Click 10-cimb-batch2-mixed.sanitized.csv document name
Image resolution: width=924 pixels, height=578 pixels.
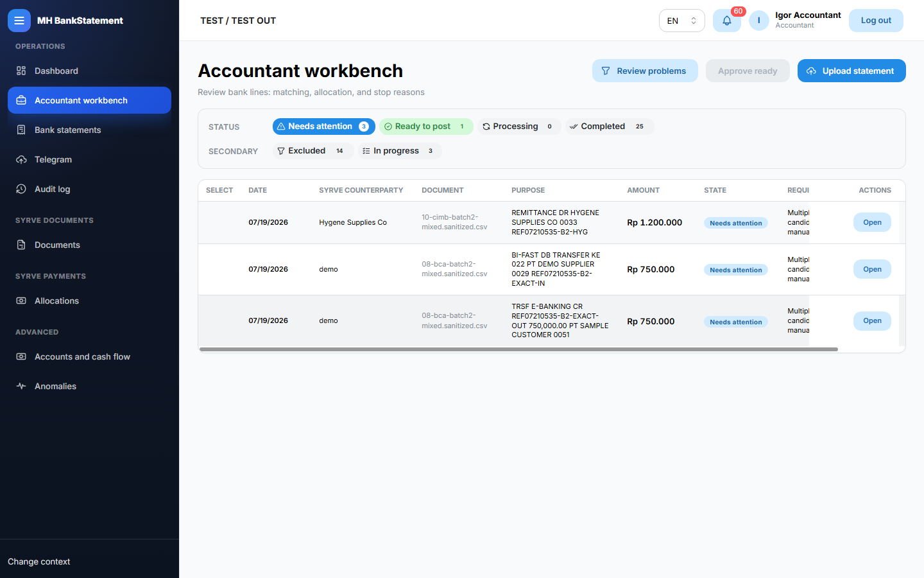coord(454,222)
